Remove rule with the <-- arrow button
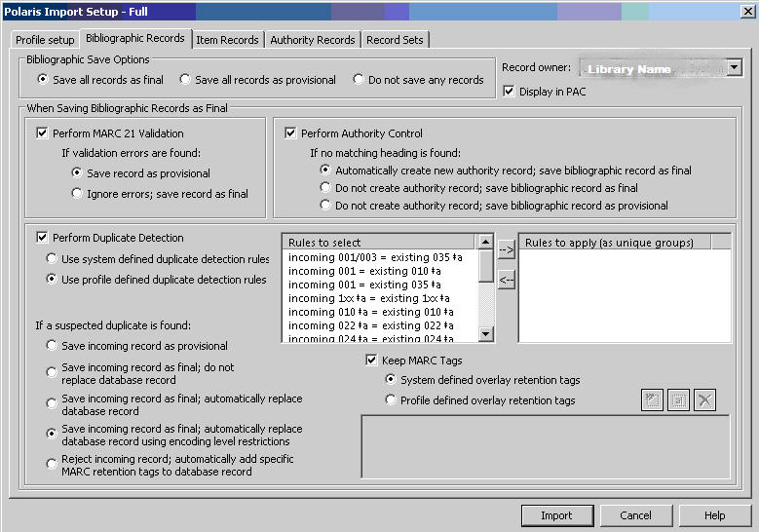759x532 pixels. click(x=507, y=280)
